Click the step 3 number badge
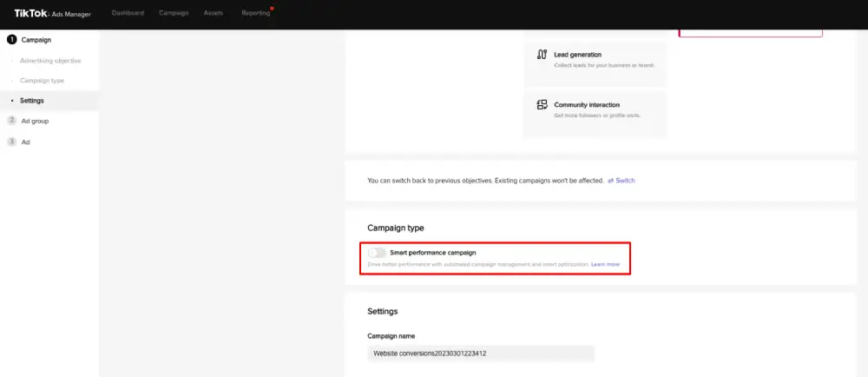This screenshot has height=377, width=868. pos(11,142)
